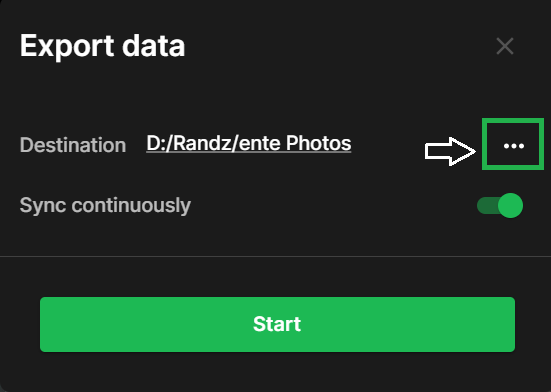Screen dimensions: 551x392
Task: Open the D:/Randz/ente Photos destination link
Action: pos(249,143)
